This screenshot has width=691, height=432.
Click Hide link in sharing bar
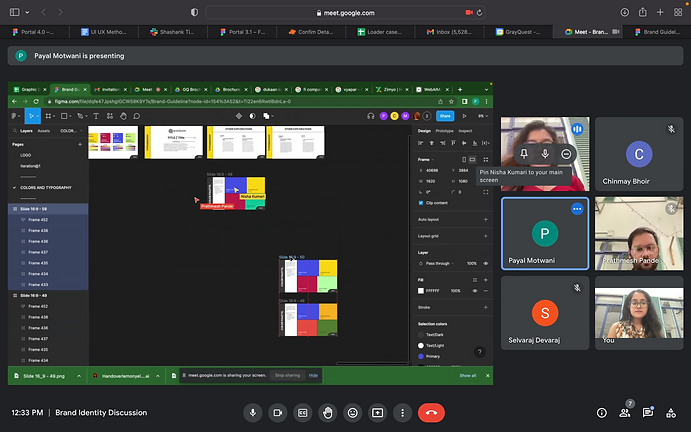pos(313,376)
